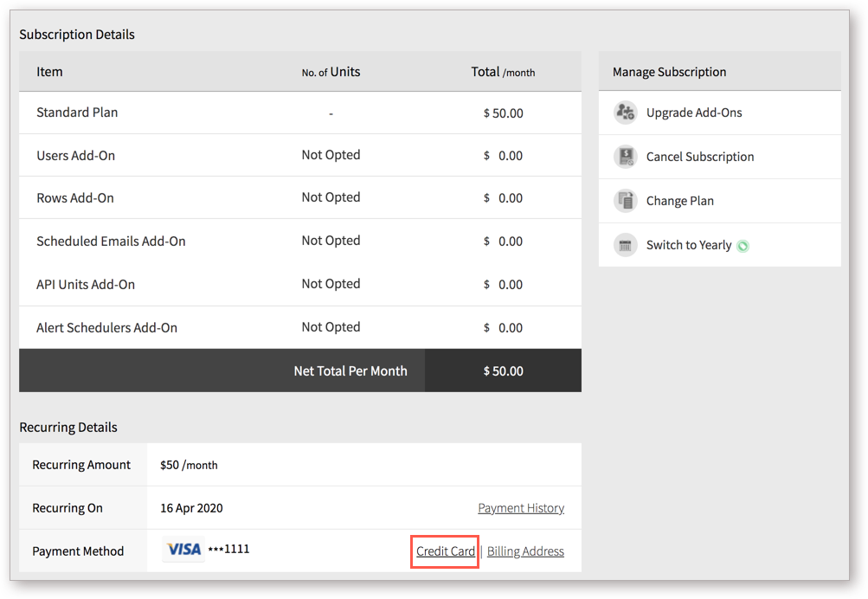
Task: Click the Upgrade Add-Ons icon
Action: pyautogui.click(x=626, y=113)
